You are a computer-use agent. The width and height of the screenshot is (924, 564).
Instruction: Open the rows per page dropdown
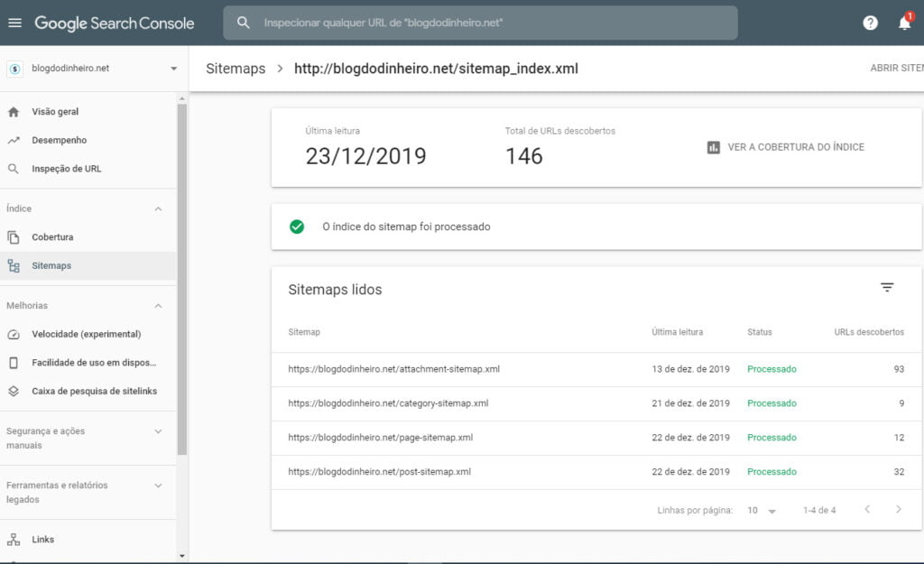(762, 511)
